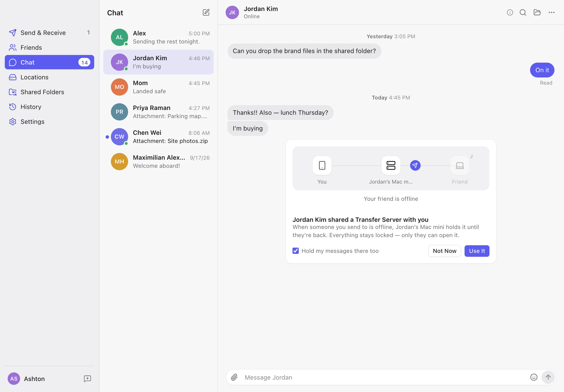The width and height of the screenshot is (564, 392).
Task: Open the more options ellipsis menu
Action: click(551, 12)
